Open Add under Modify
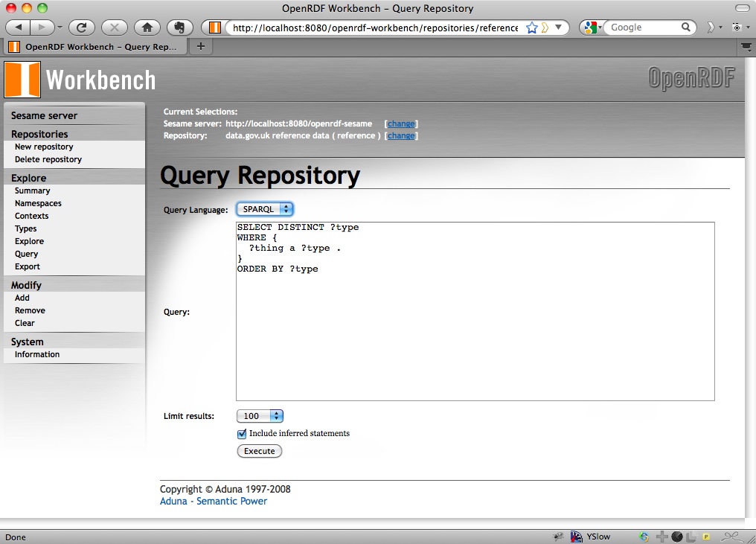 pos(22,298)
